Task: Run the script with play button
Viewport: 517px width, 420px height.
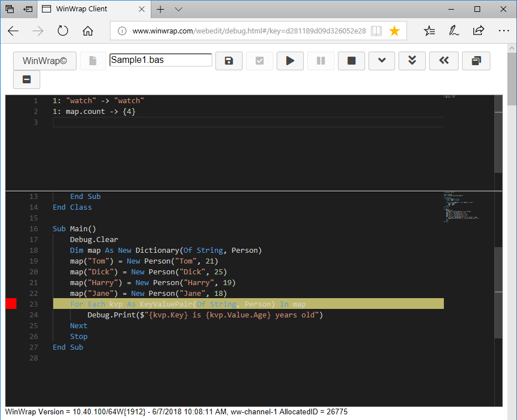Action: 290,61
